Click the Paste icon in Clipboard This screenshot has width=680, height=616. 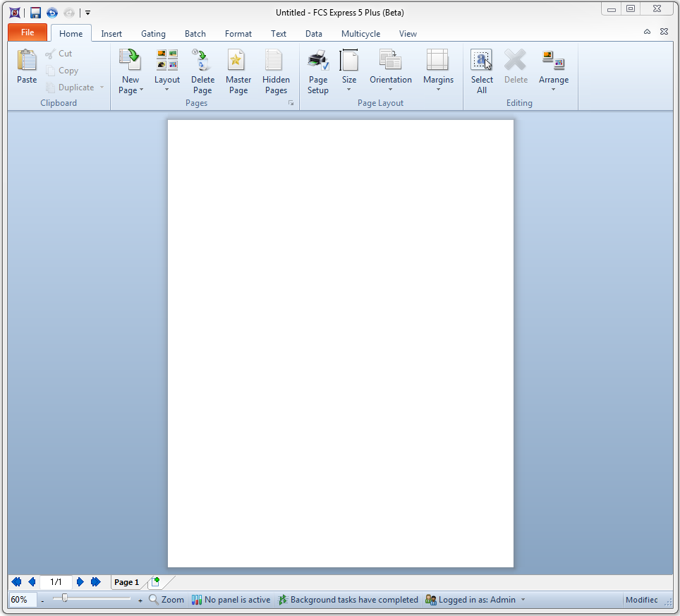[x=27, y=61]
